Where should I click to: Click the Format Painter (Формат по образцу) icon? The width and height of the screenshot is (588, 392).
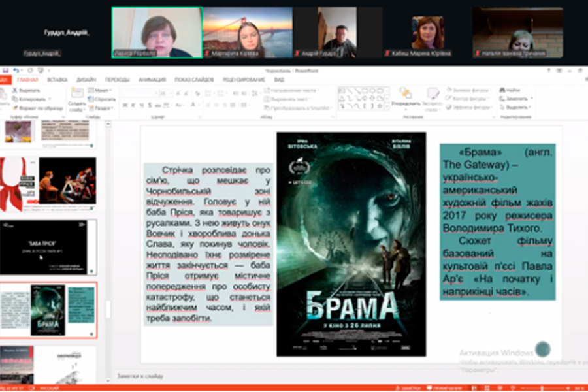tap(14, 107)
